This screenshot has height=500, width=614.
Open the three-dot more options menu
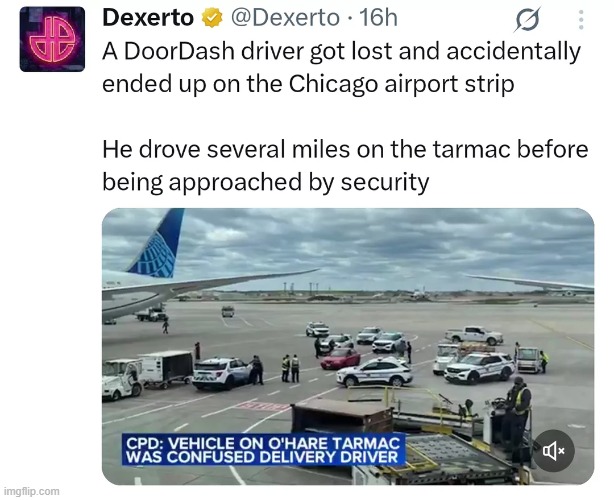point(581,20)
